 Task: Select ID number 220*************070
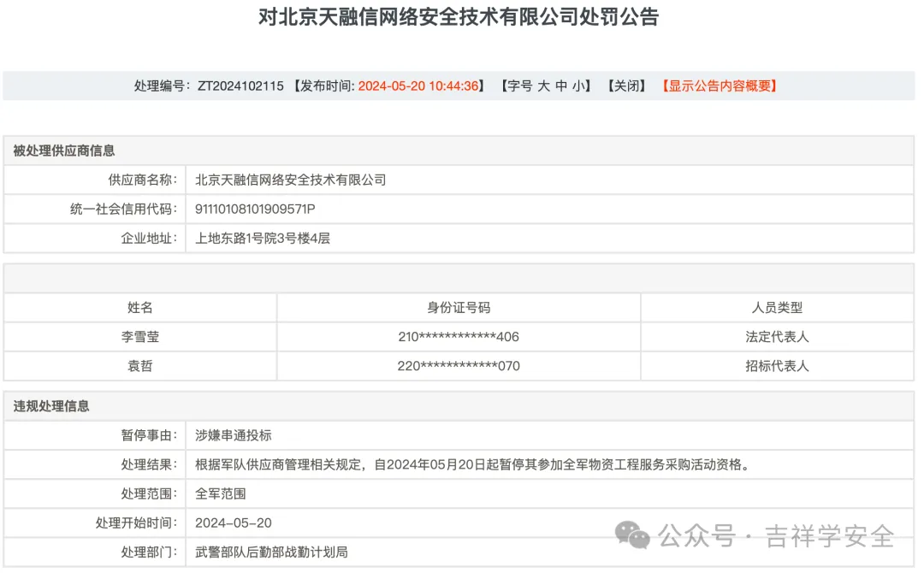pyautogui.click(x=459, y=366)
